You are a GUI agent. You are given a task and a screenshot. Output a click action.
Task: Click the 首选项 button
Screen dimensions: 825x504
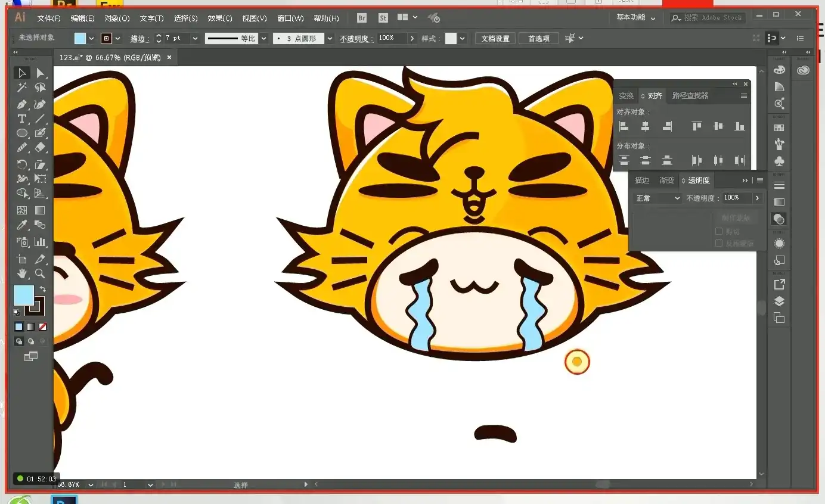coord(539,38)
